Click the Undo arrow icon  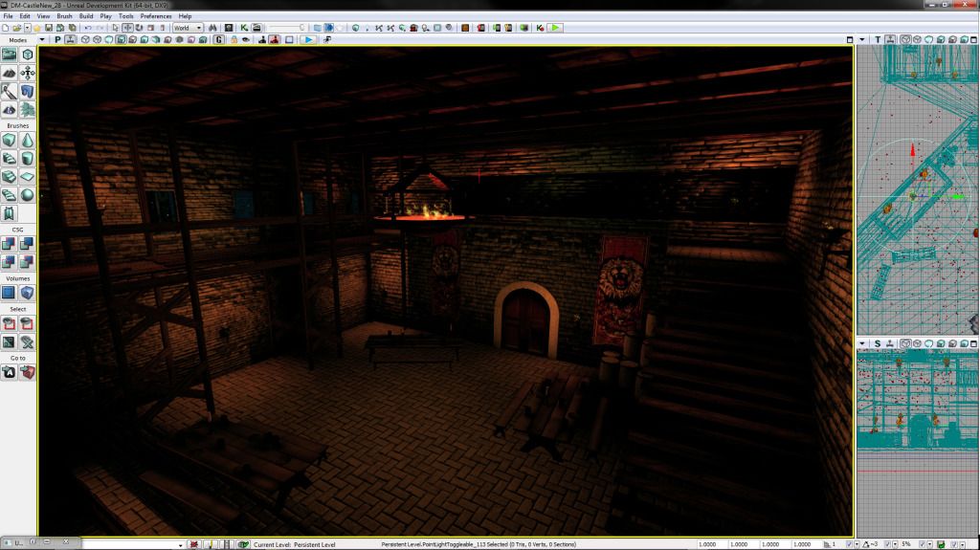point(88,28)
